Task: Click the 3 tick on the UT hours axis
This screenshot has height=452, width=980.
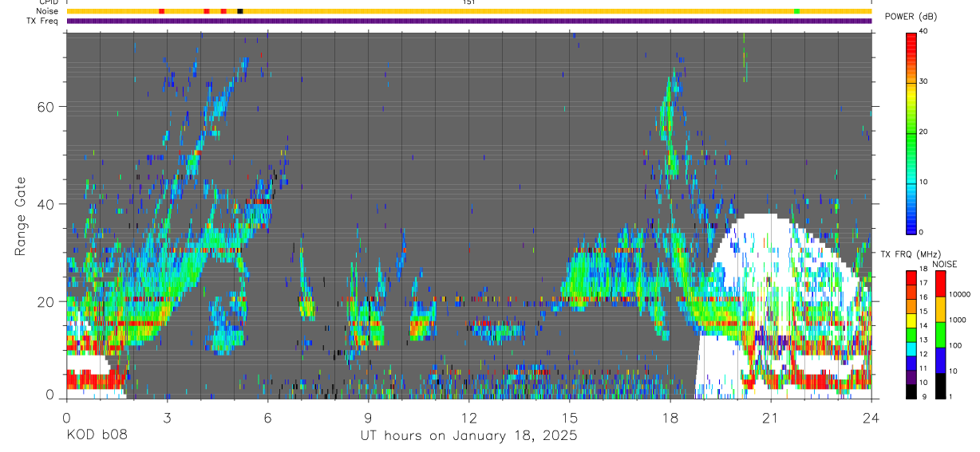Action: tap(167, 417)
